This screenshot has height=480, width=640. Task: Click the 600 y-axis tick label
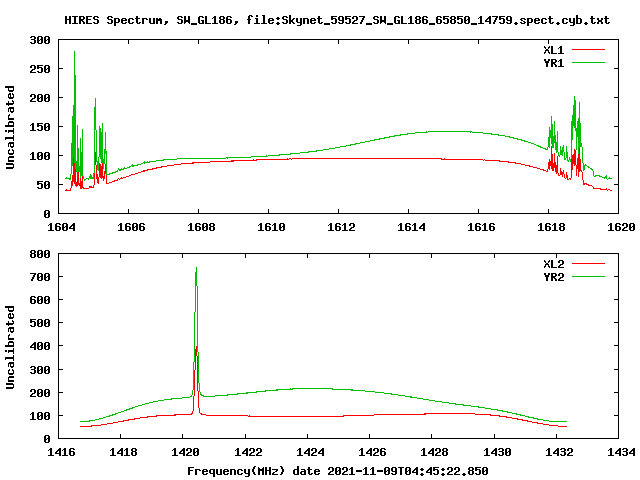40,300
